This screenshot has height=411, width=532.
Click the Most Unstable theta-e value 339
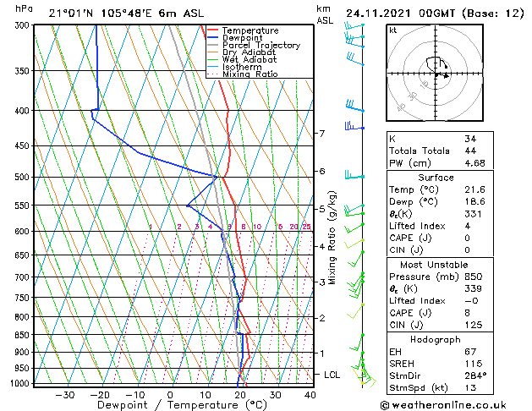(473, 289)
